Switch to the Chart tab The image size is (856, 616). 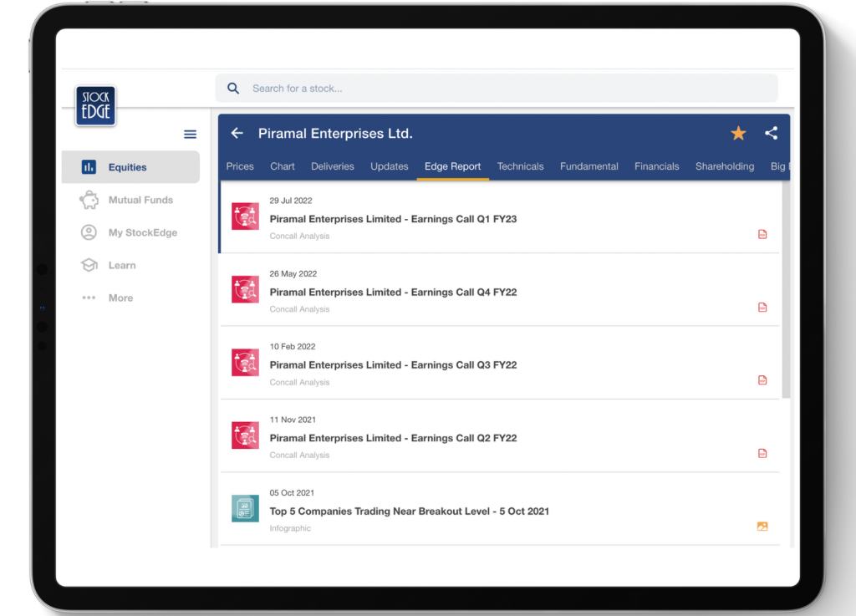click(283, 166)
